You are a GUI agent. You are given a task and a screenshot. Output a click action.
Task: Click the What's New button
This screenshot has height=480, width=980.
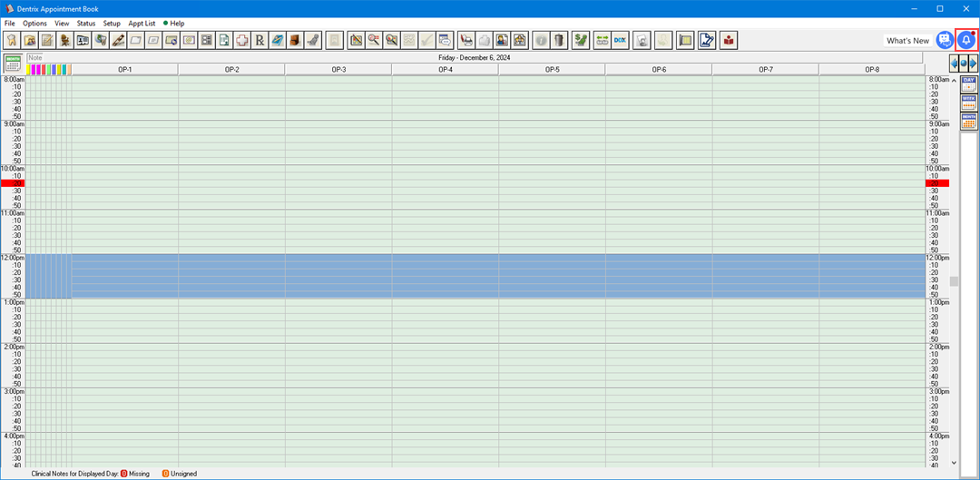(x=907, y=41)
